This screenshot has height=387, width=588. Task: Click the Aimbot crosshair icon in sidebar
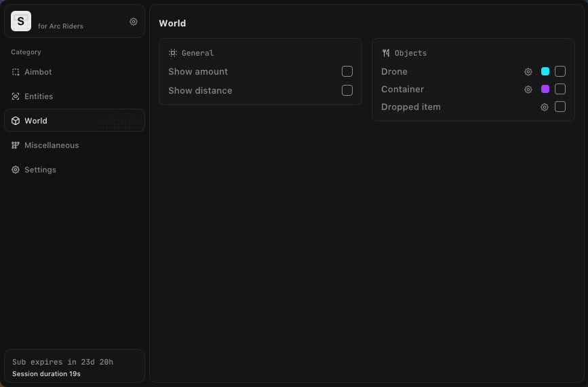[16, 72]
